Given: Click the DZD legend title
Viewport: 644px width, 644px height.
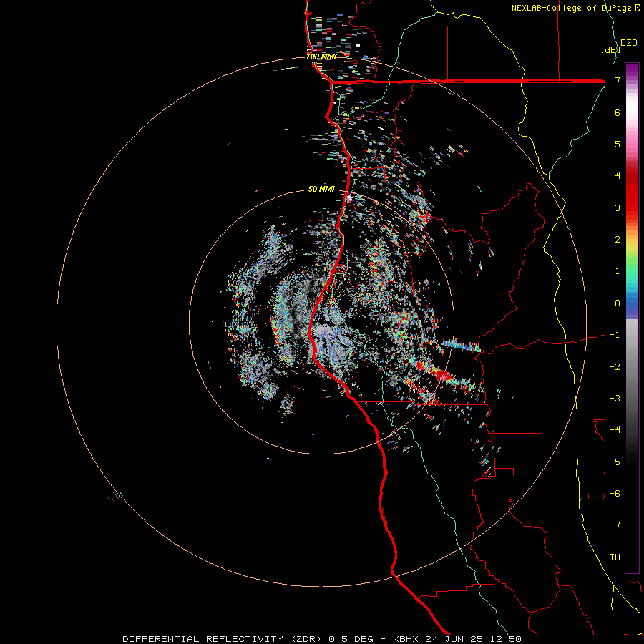Looking at the screenshot, I should click(629, 43).
